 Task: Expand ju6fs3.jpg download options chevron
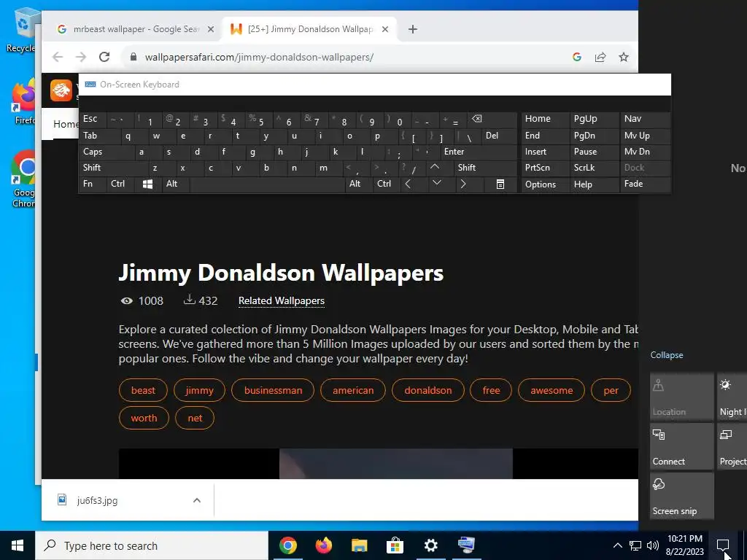197,500
